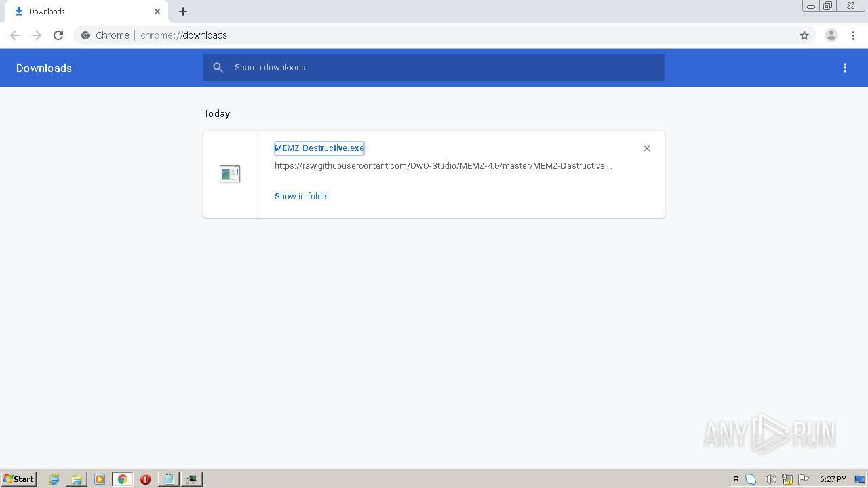
Task: Click Show in folder
Action: 302,197
